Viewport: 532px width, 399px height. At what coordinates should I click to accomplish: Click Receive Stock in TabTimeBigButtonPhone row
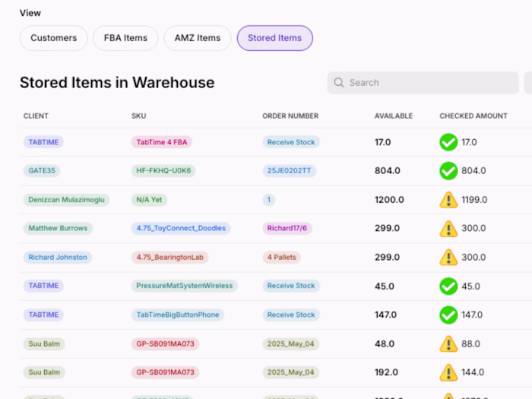point(291,315)
